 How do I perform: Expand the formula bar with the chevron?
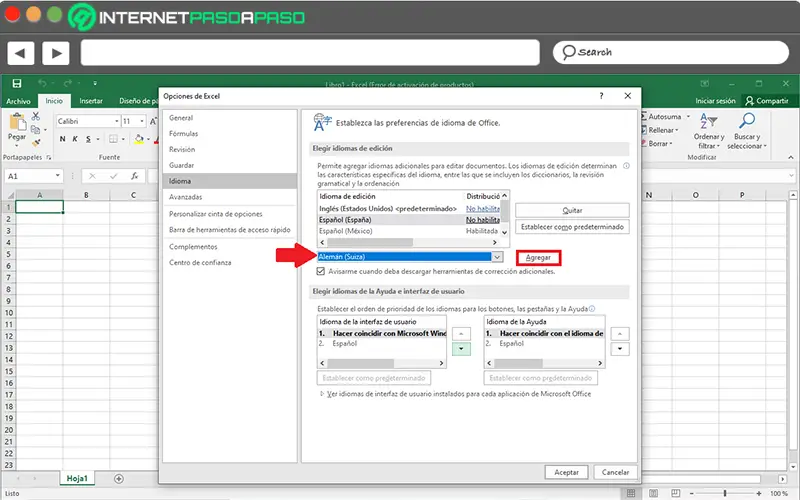pyautogui.click(x=791, y=176)
